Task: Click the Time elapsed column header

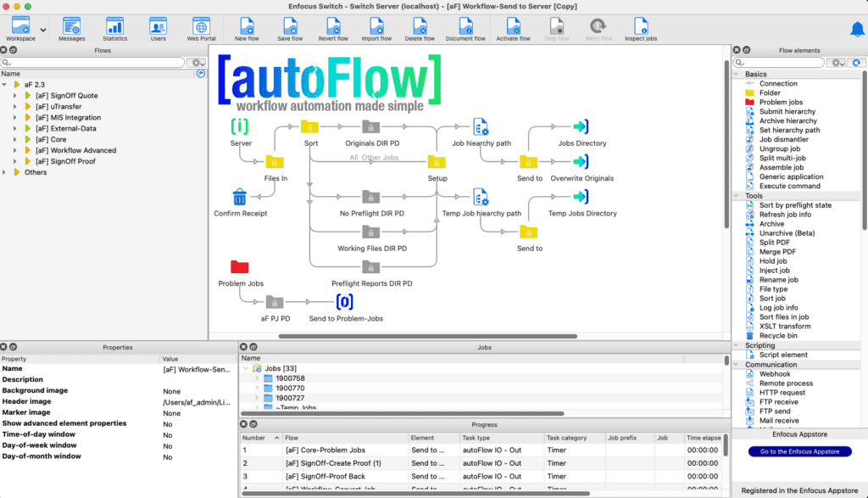Action: tap(704, 438)
